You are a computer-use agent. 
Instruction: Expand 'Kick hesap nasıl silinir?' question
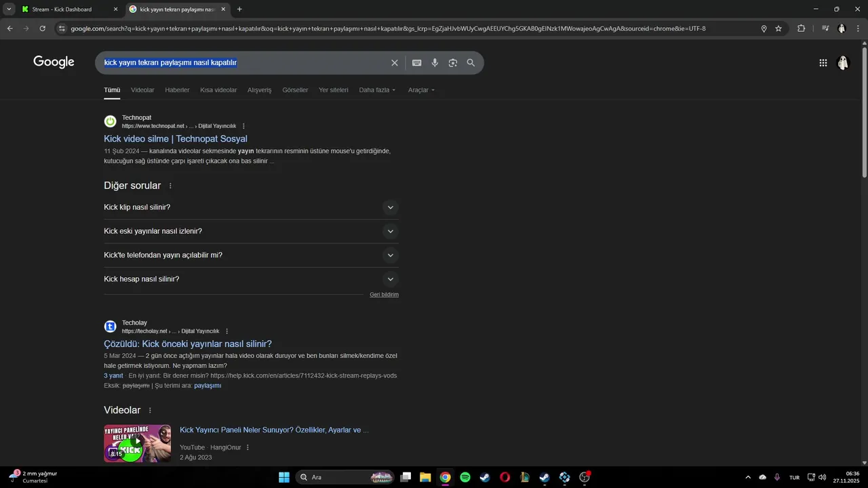click(x=251, y=279)
